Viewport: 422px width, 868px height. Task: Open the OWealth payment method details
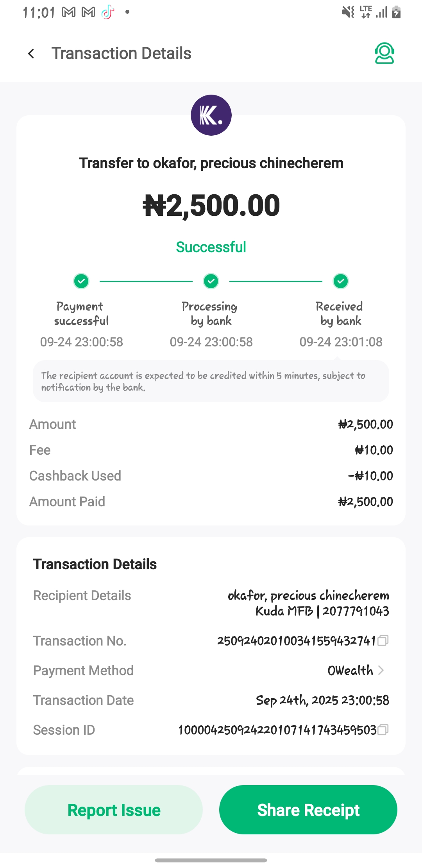[350, 671]
